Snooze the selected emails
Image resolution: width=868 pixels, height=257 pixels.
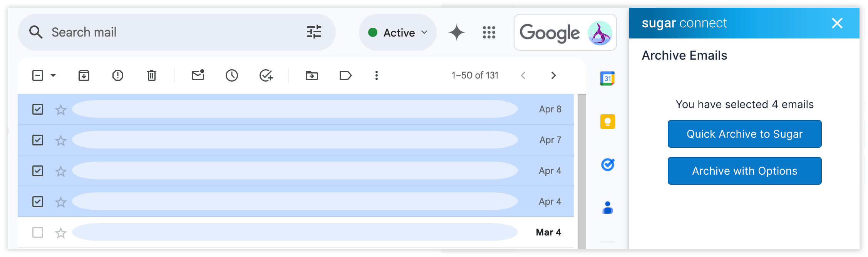tap(232, 75)
